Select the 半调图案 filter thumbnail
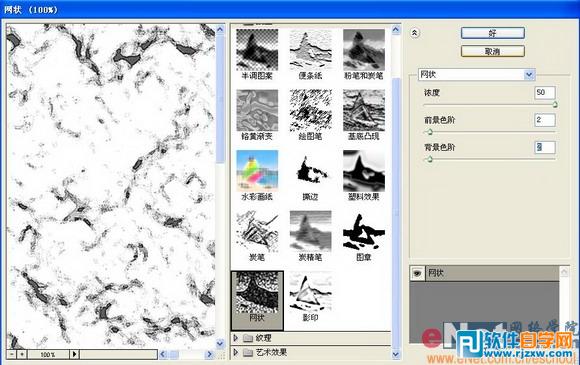 coord(257,50)
